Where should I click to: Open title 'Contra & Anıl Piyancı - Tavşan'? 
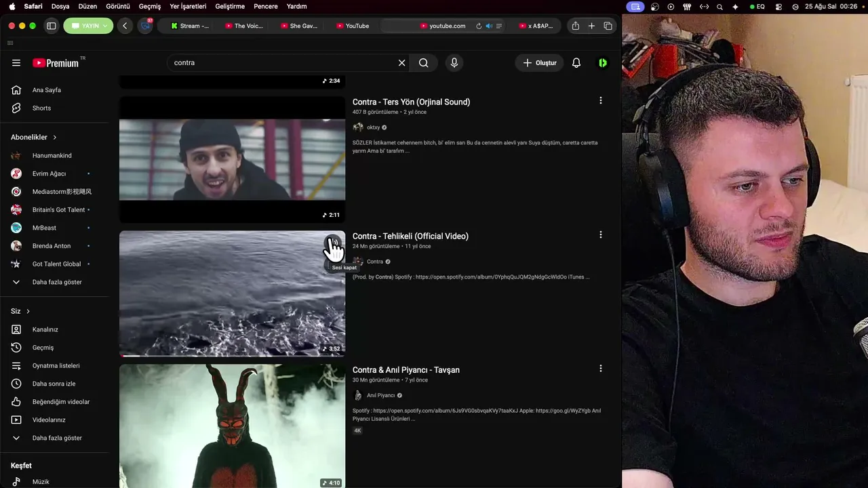click(406, 370)
